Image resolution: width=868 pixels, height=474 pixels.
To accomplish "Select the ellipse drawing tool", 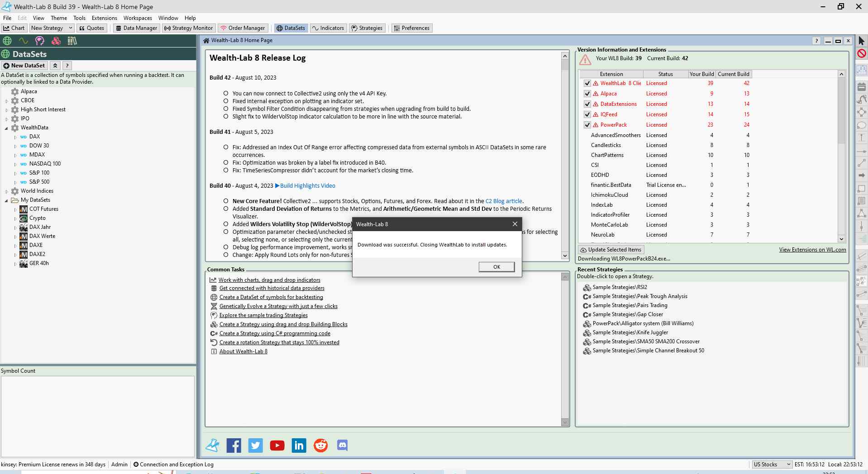I will tap(861, 125).
